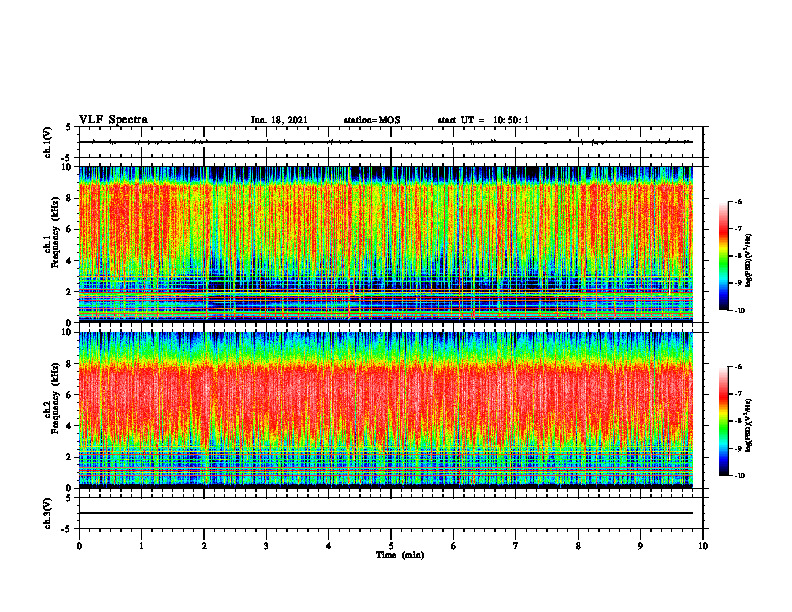Click the time axis tick label "2"
This screenshot has width=792, height=612.
[x=204, y=546]
